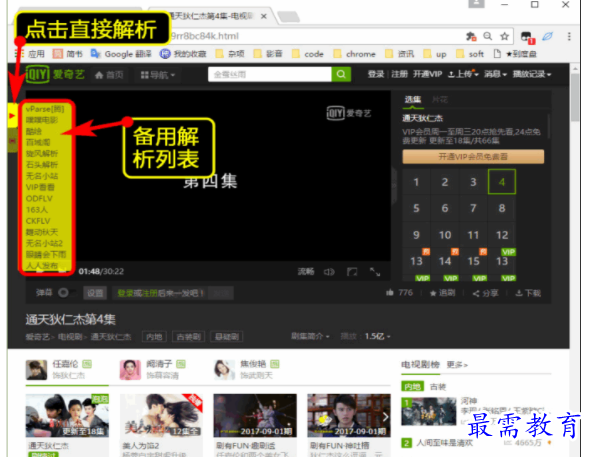Click the translate icon in address bar
Viewport: 589px width, 457px height.
pos(471,36)
